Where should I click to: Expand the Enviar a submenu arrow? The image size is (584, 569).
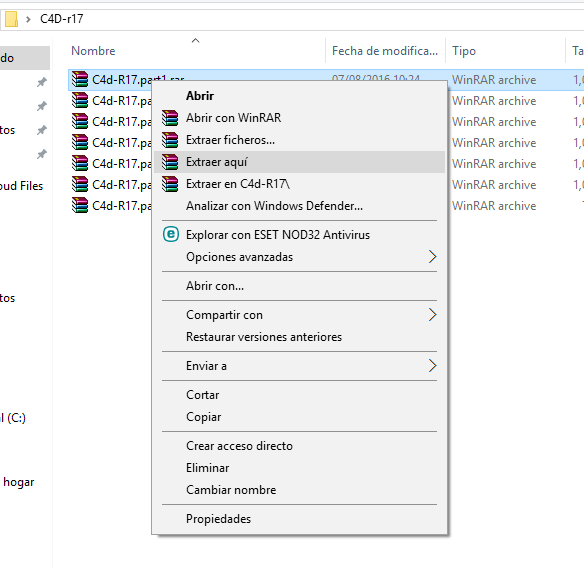[432, 366]
